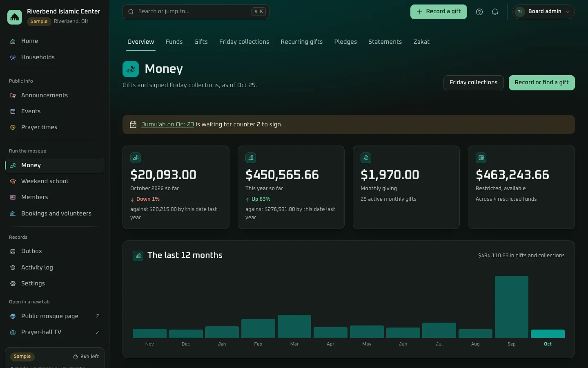Click the Mar bar in the chart

tap(294, 326)
